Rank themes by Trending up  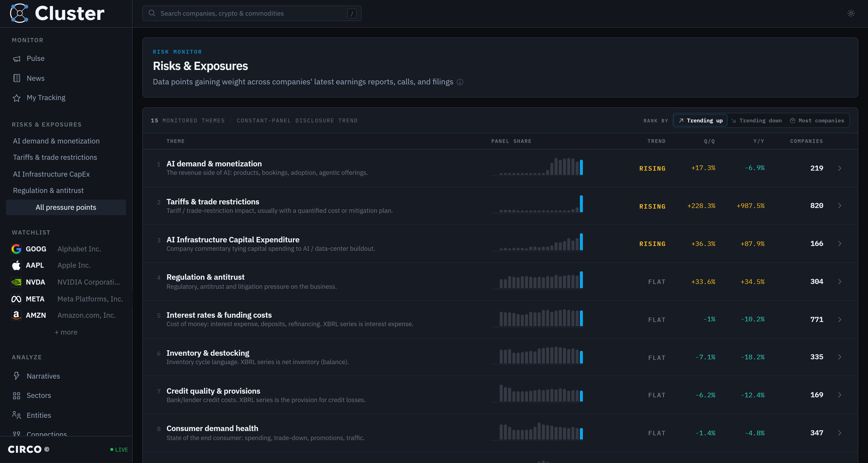point(701,121)
